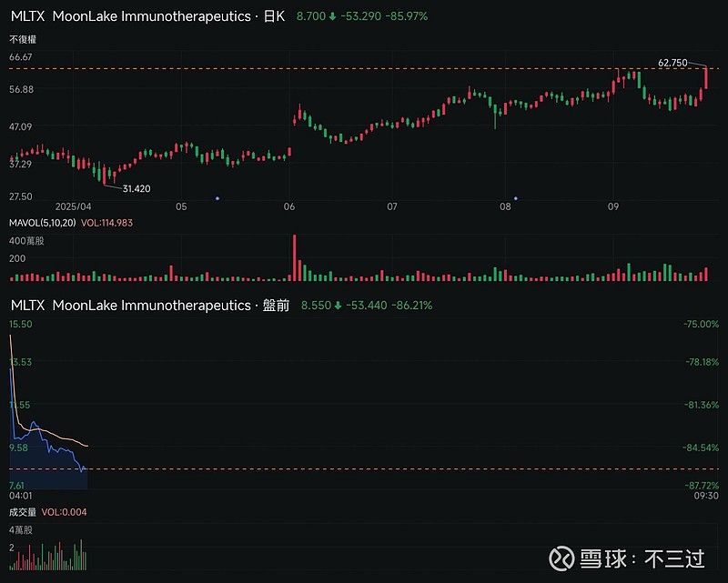Image resolution: width=728 pixels, height=583 pixels.
Task: Click the VOL:0.004 pre-market volume reading
Action: click(x=64, y=512)
